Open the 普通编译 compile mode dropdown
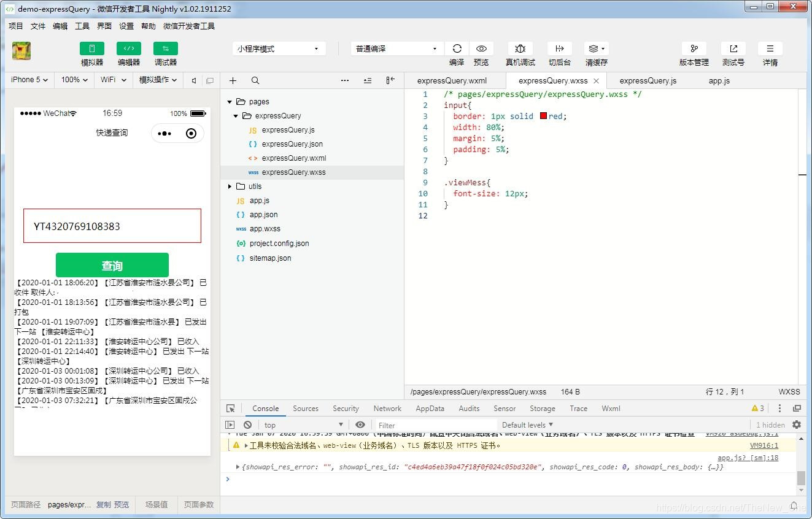 click(x=396, y=48)
